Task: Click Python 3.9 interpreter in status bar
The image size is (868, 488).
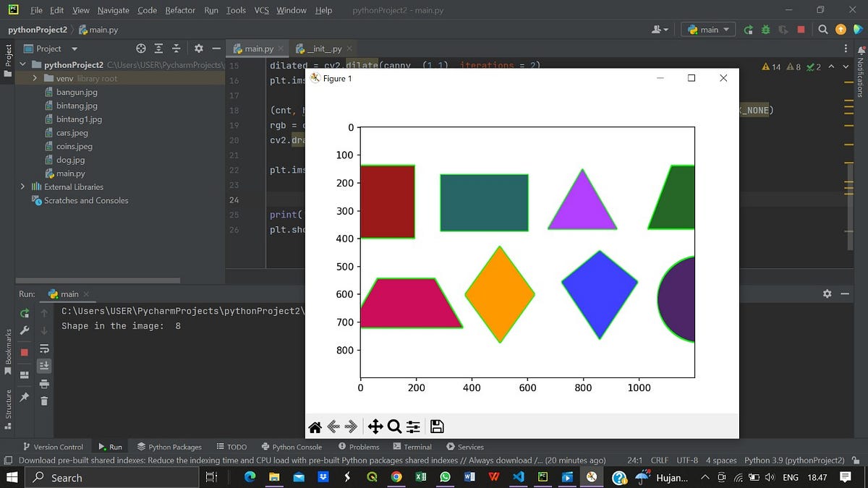Action: (x=794, y=460)
